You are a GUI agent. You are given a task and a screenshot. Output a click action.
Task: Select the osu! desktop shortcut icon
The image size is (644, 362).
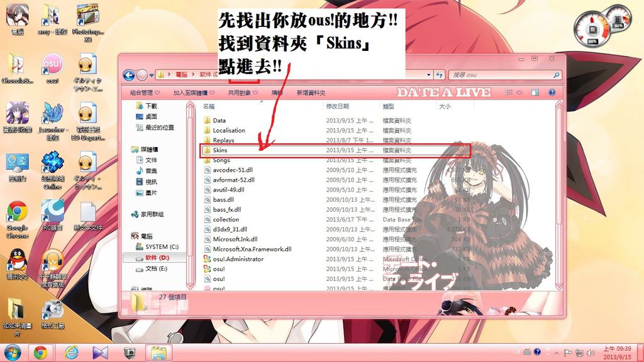[x=52, y=69]
